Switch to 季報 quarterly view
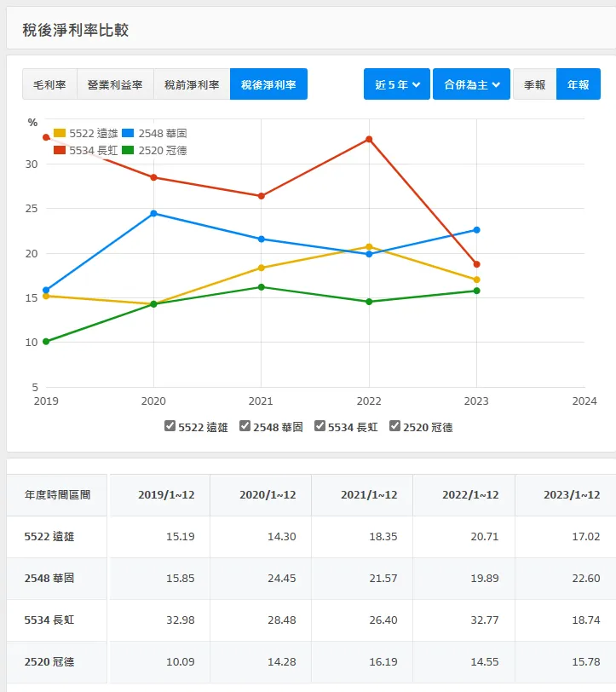 535,84
